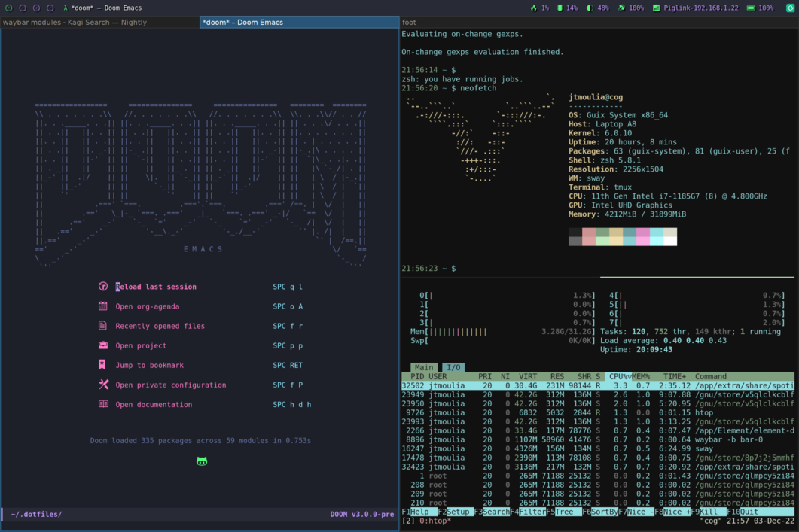Click the first workspace indicator in waybar
The image size is (799, 532).
pyautogui.click(x=9, y=8)
